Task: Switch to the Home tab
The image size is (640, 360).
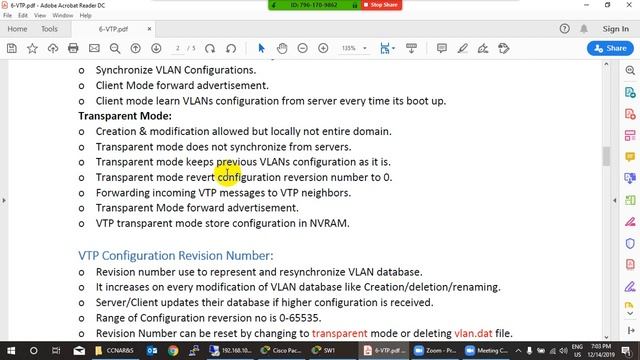Action: tap(17, 29)
